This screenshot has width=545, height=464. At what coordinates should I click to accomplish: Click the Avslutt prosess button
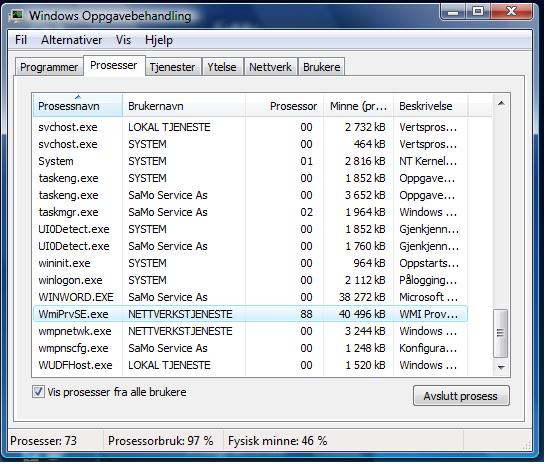coord(461,396)
